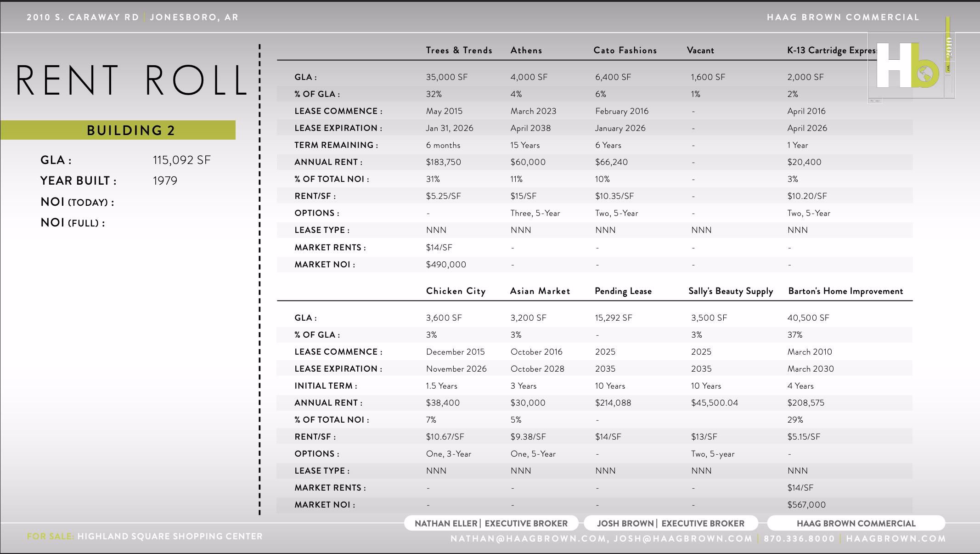
Task: Click Haag Brown Commercial header text
Action: [x=843, y=17]
